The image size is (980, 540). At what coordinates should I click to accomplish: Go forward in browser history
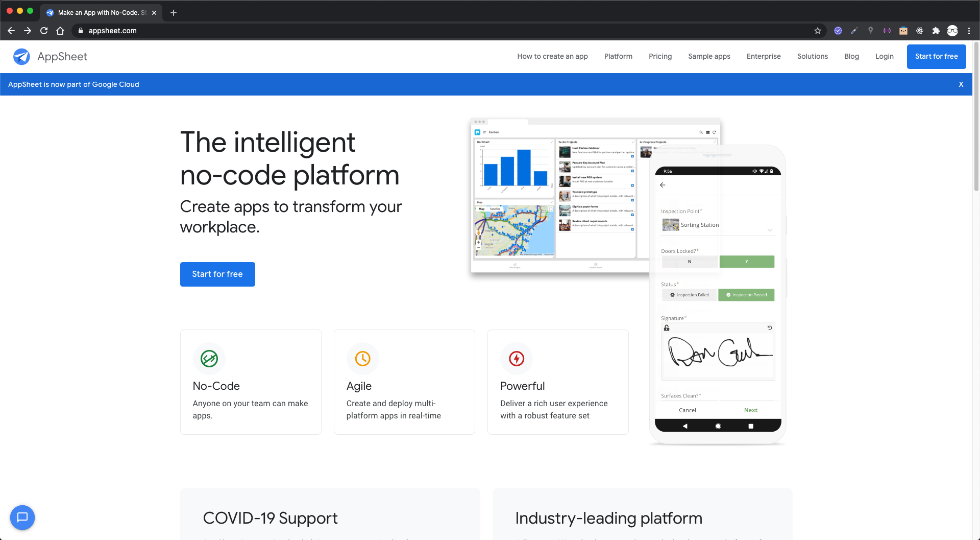pos(28,31)
